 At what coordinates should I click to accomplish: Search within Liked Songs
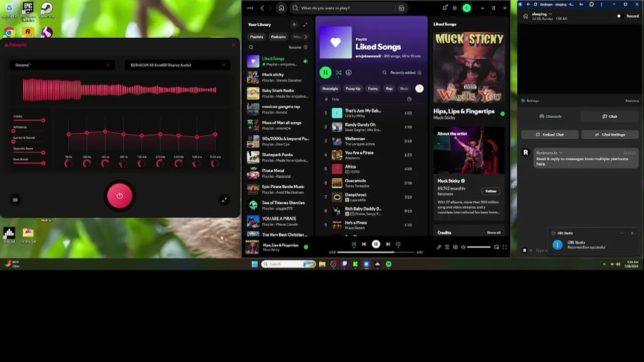[384, 73]
